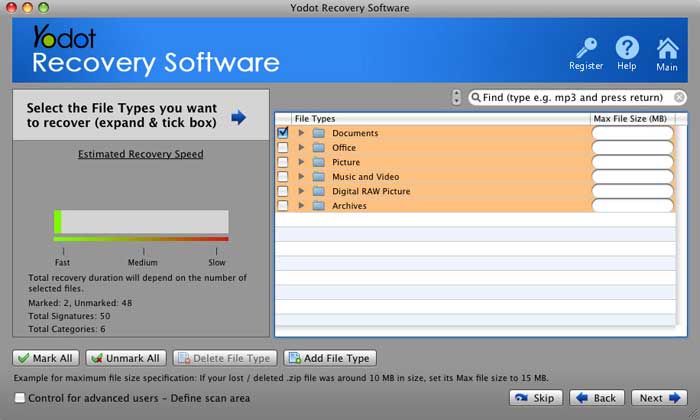Open the Register key icon
The image size is (700, 420).
point(586,48)
